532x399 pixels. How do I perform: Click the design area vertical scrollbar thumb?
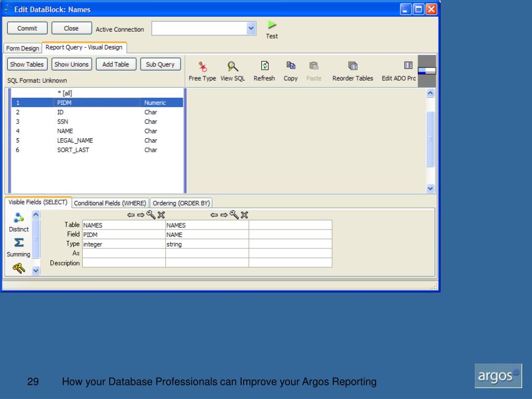point(430,139)
